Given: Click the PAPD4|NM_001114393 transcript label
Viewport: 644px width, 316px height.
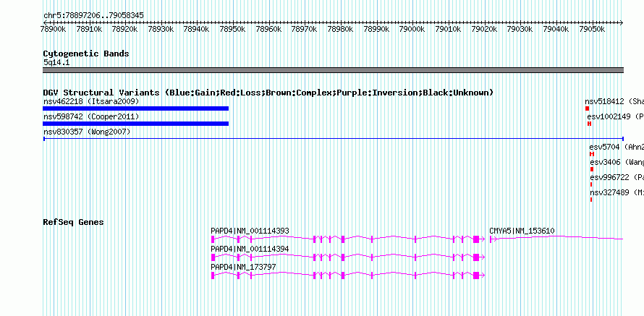Looking at the screenshot, I should [x=250, y=231].
